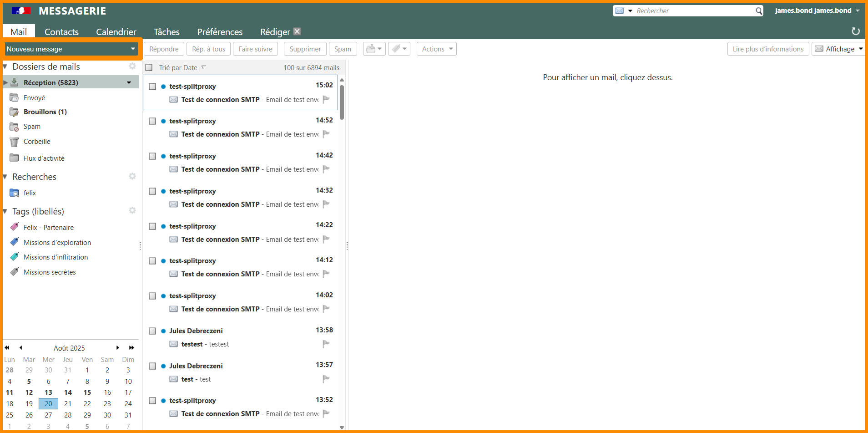Image resolution: width=868 pixels, height=433 pixels.
Task: Open the Préférences tab
Action: click(x=220, y=32)
